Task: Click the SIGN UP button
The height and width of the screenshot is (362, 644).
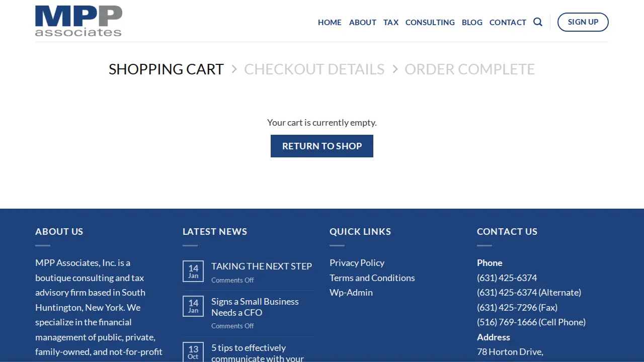Action: click(x=583, y=22)
